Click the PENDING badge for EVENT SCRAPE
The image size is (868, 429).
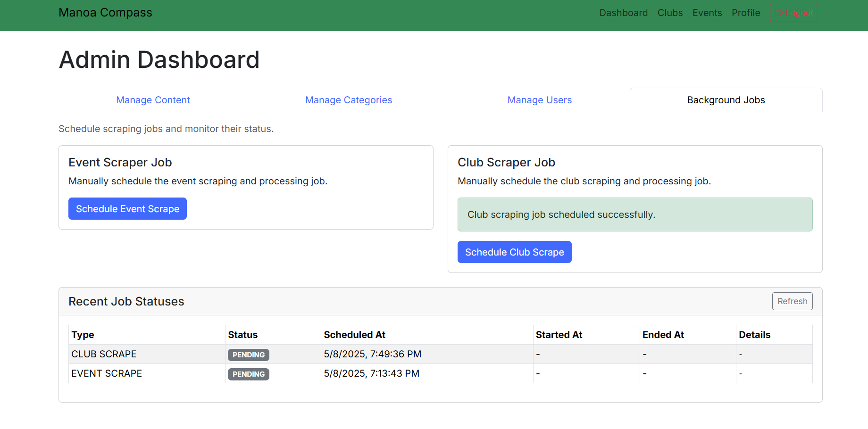point(249,374)
